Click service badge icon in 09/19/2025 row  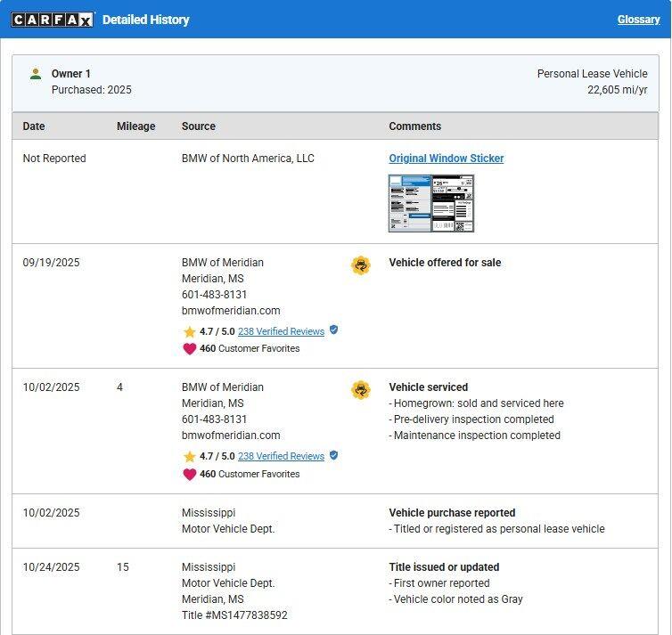click(x=360, y=265)
